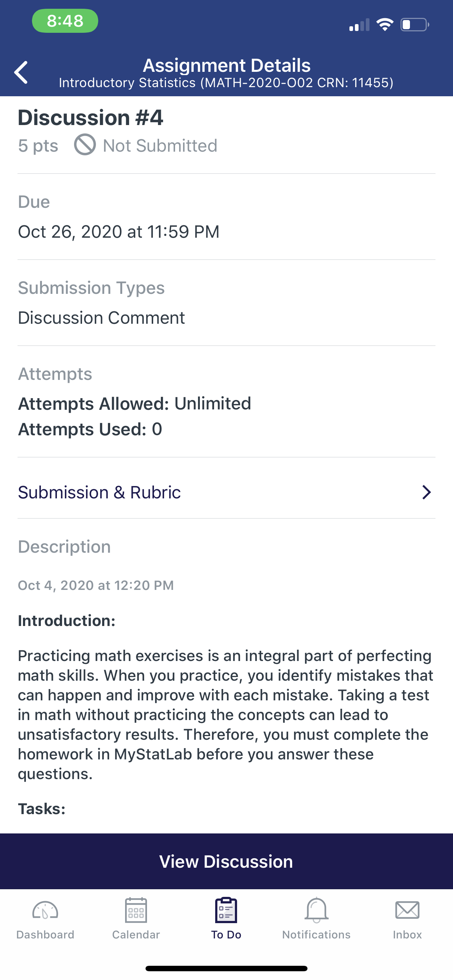Open the Dashboard tab icon
453x980 pixels.
45,911
